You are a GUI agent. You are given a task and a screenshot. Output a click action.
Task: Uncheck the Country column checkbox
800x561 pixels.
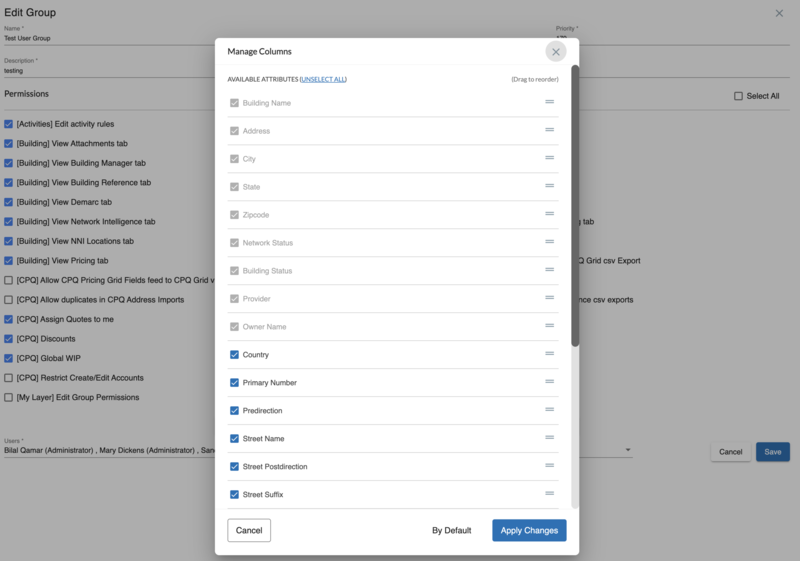click(x=234, y=355)
